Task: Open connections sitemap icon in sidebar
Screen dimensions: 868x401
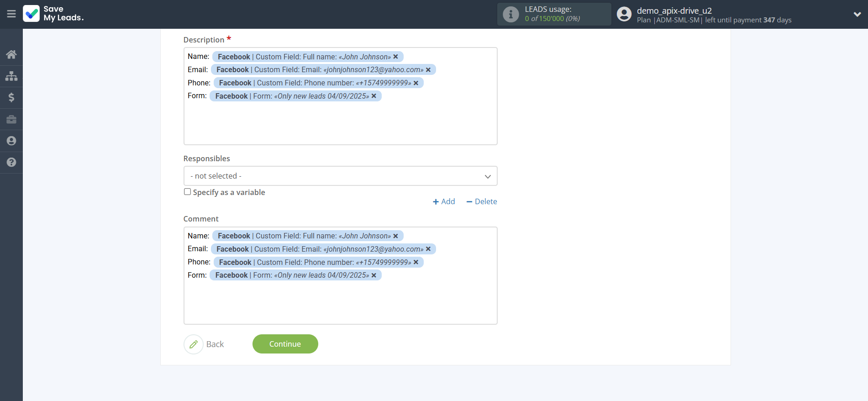Action: click(11, 76)
